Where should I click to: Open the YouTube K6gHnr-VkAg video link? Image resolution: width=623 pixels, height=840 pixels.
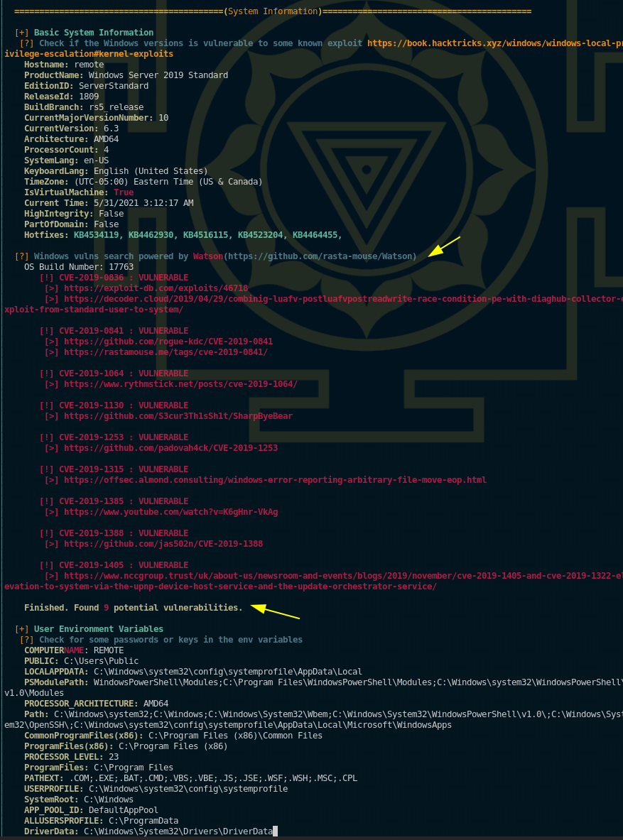(170, 512)
